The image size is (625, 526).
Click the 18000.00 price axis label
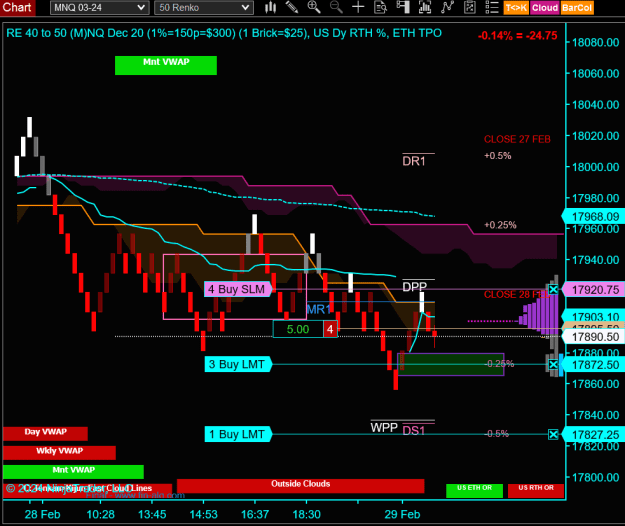coord(596,167)
